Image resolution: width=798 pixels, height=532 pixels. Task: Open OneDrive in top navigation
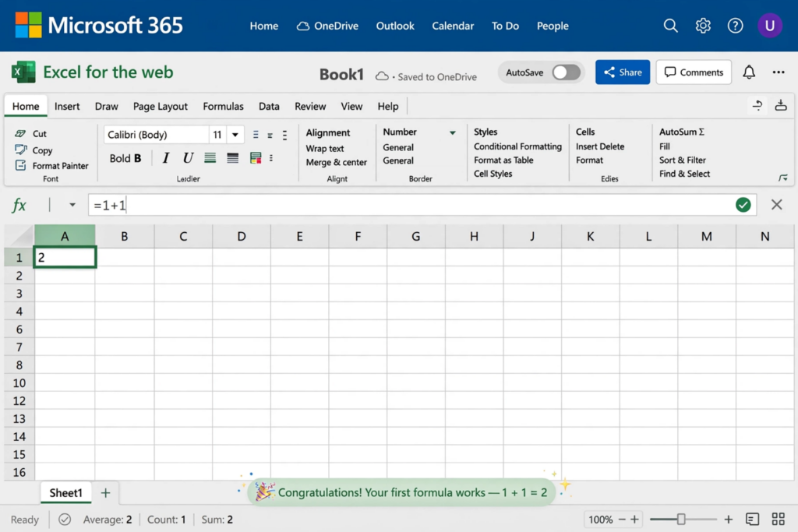tap(328, 26)
